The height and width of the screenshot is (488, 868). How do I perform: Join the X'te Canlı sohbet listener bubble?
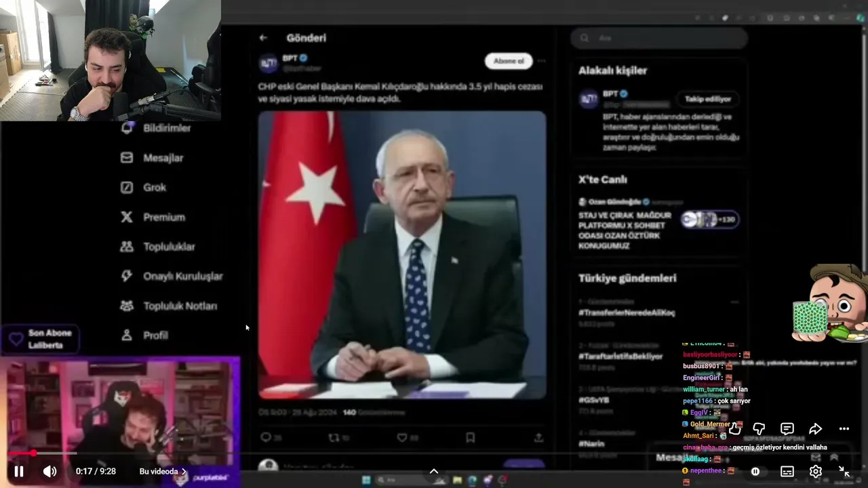click(x=709, y=219)
